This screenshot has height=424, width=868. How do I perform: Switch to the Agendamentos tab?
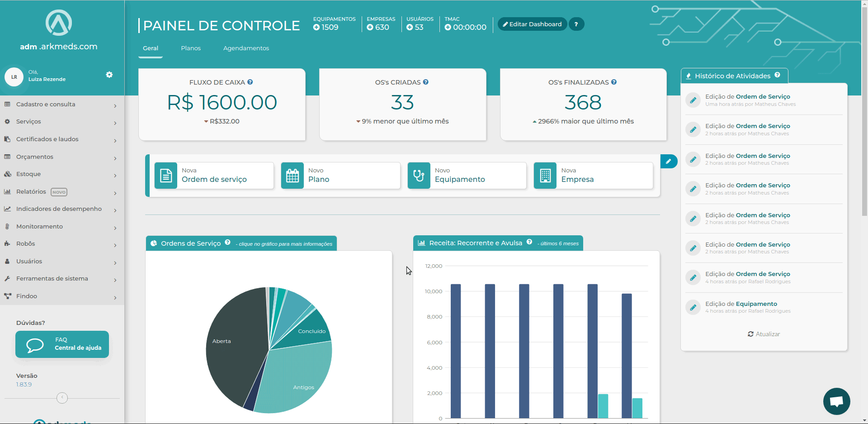point(246,48)
